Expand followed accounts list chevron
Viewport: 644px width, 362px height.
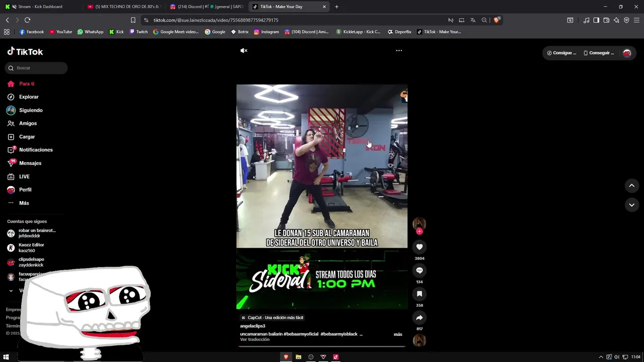tap(11, 291)
